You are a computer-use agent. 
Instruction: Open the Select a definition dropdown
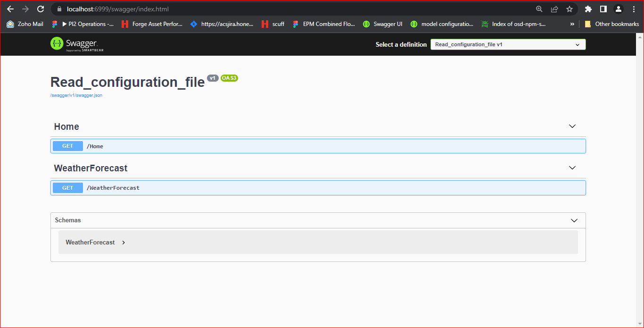508,44
